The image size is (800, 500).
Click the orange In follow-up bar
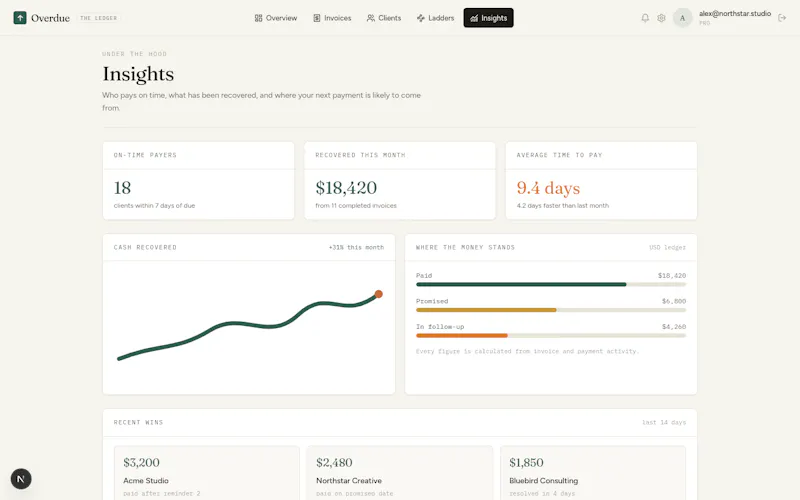pos(462,335)
